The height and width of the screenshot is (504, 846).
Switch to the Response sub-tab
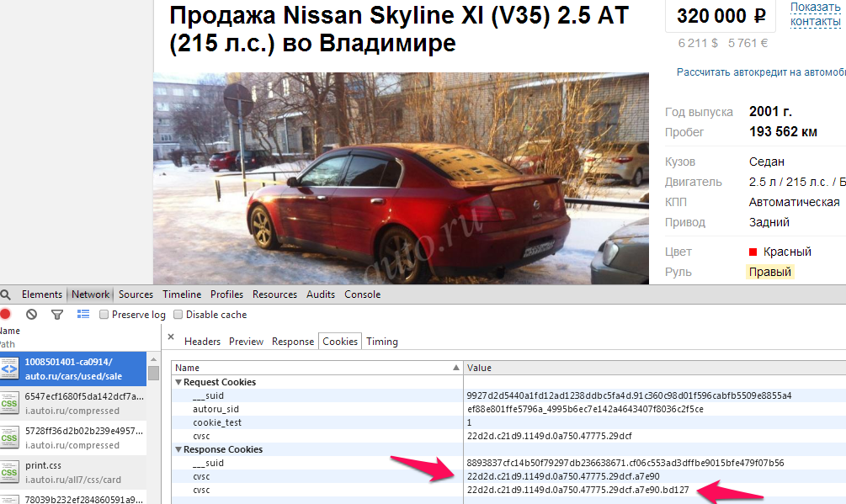click(293, 342)
